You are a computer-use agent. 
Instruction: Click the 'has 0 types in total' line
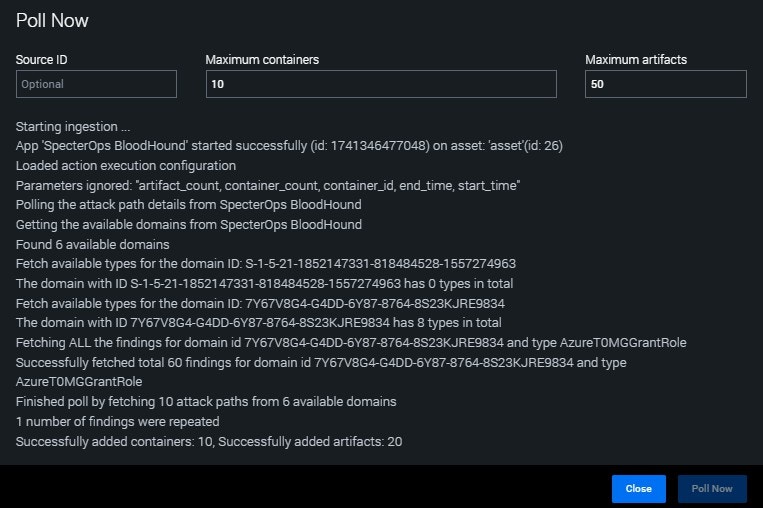264,284
